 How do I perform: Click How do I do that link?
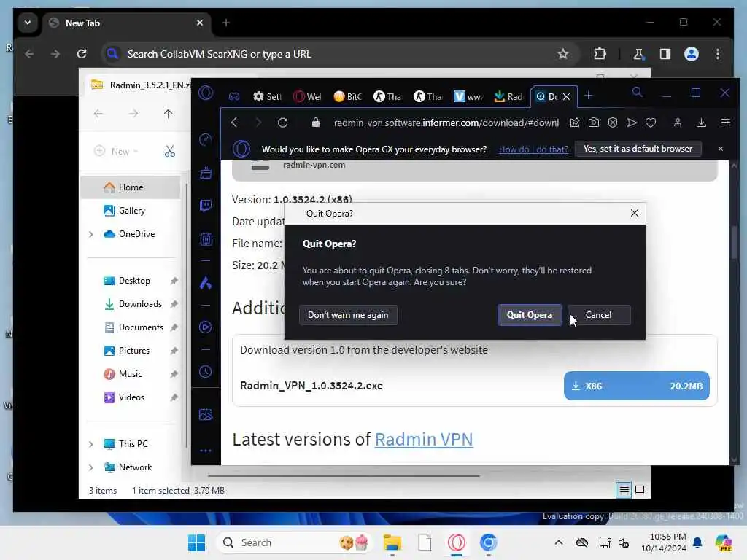[x=533, y=149]
